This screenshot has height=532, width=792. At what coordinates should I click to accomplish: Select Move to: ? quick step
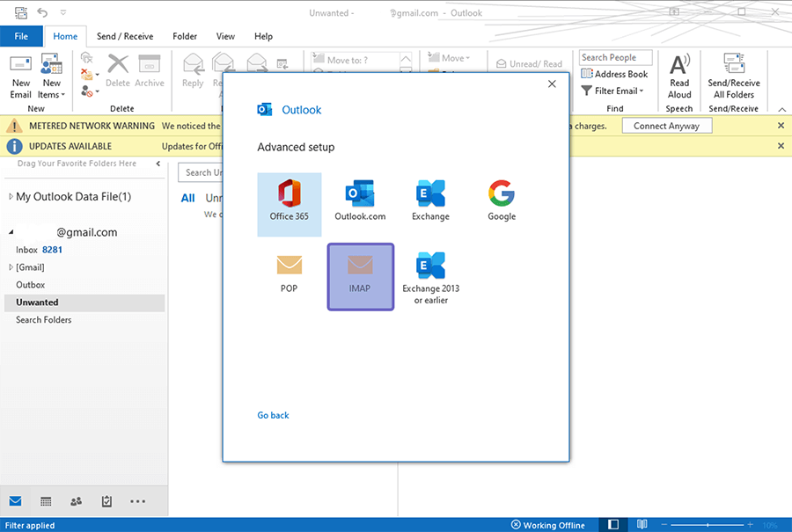coord(356,60)
